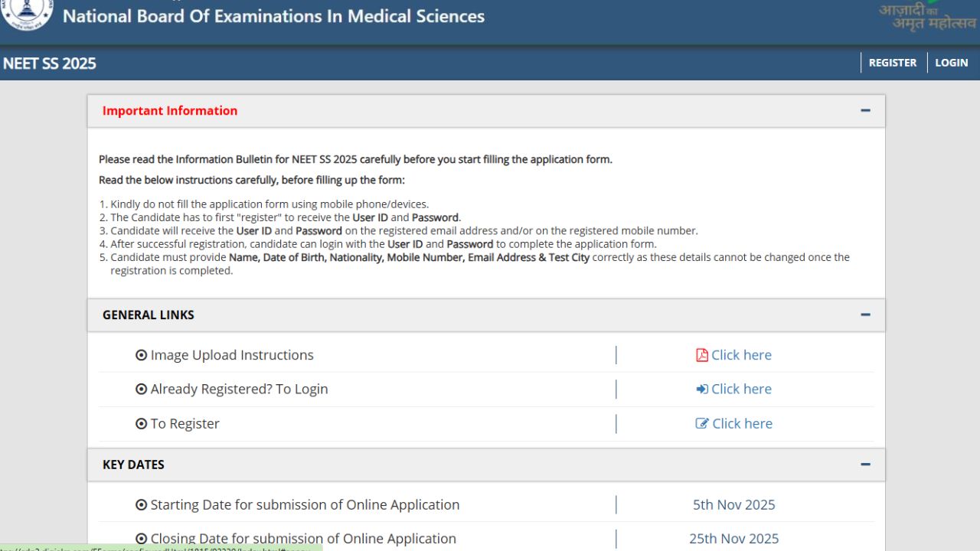This screenshot has width=980, height=551.
Task: Follow Click here link to register
Action: 741,424
